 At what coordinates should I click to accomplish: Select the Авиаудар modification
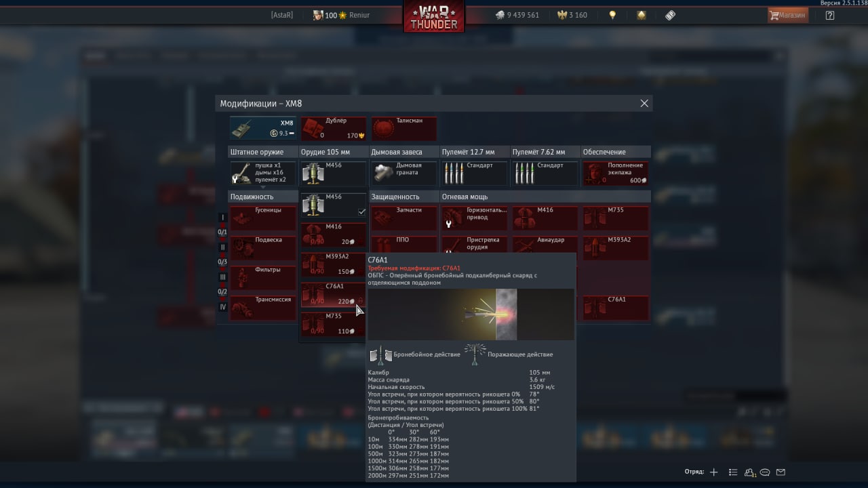coord(545,244)
